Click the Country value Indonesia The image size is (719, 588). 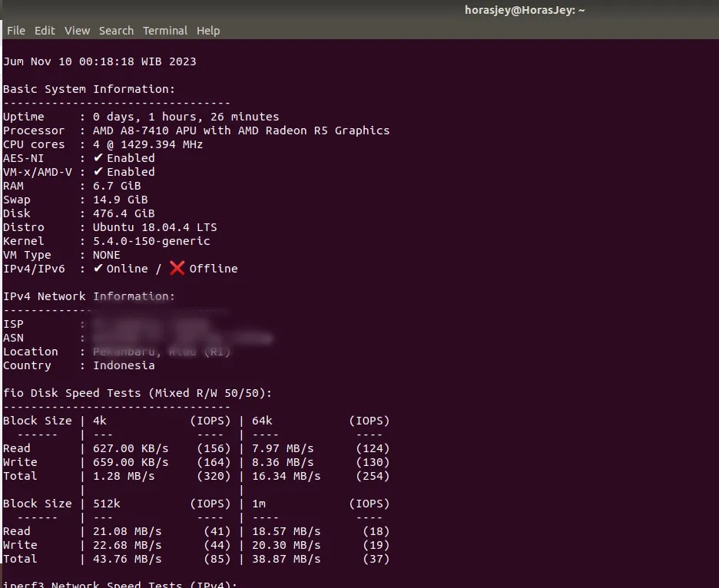124,365
